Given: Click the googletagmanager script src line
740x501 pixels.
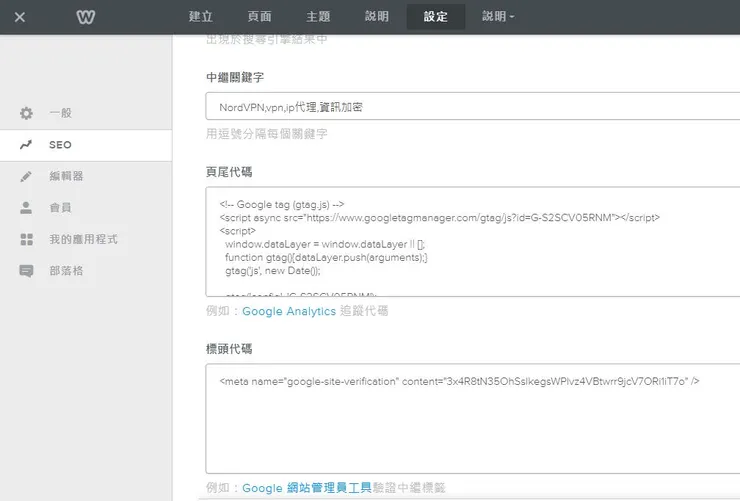Looking at the screenshot, I should pyautogui.click(x=439, y=217).
